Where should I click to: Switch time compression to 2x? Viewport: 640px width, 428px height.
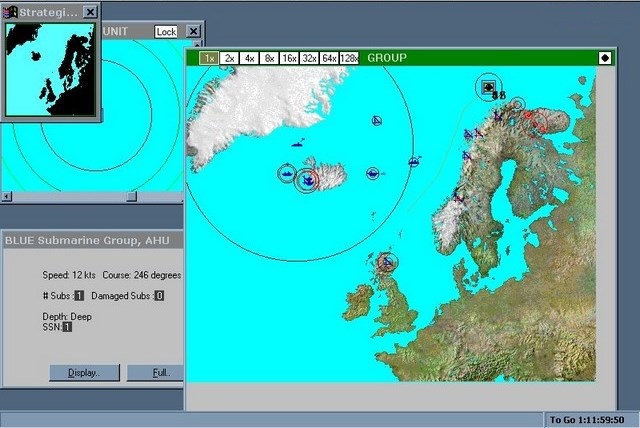[229, 58]
